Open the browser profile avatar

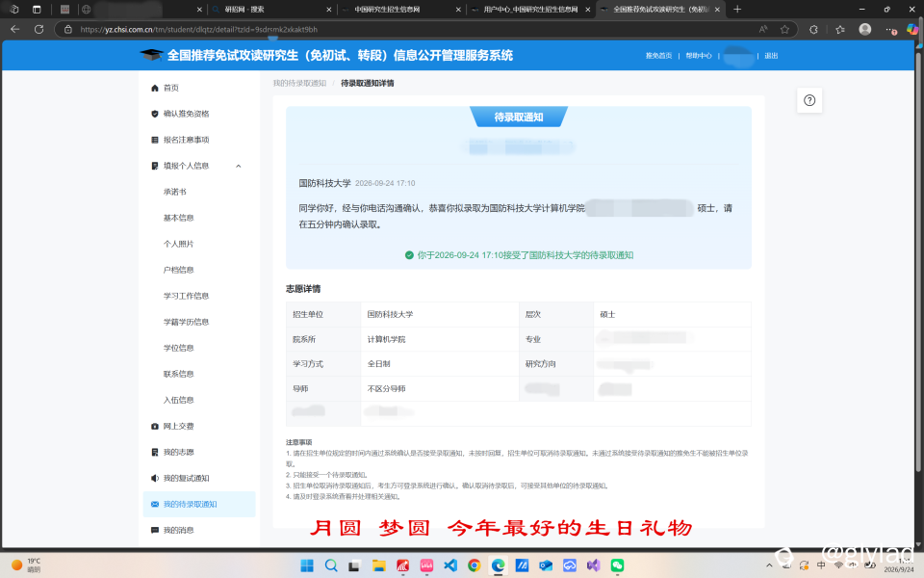pyautogui.click(x=864, y=29)
